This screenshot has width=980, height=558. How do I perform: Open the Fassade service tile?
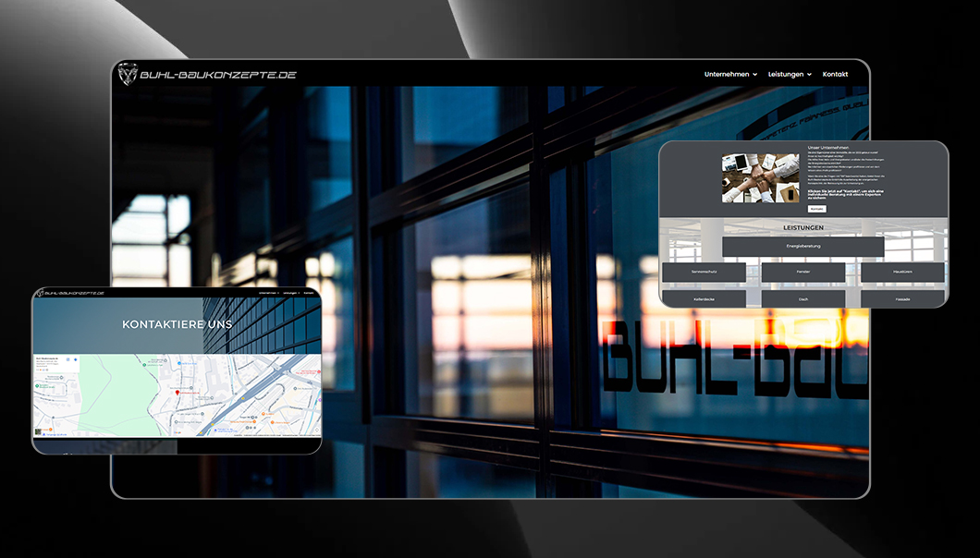point(902,299)
